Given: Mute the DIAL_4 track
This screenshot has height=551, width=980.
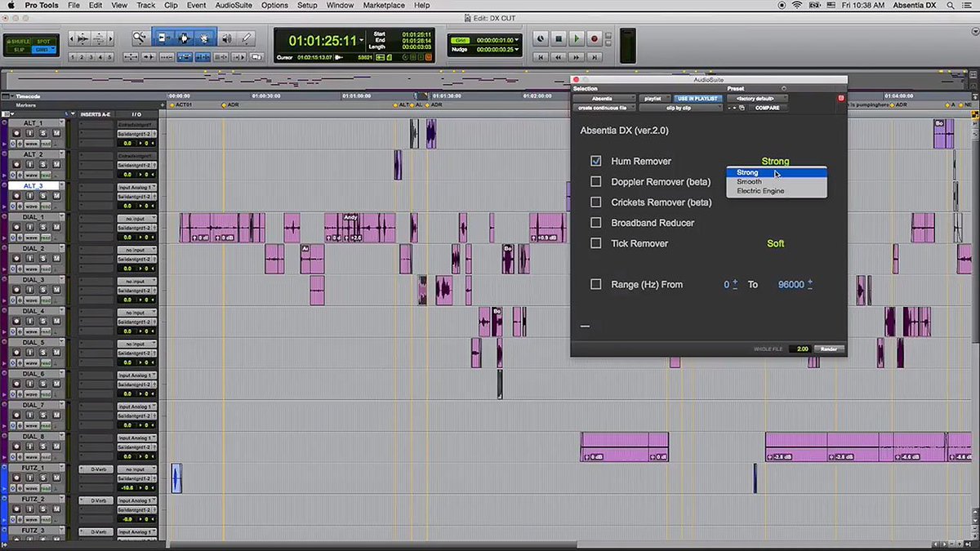Looking at the screenshot, I should (x=56, y=321).
